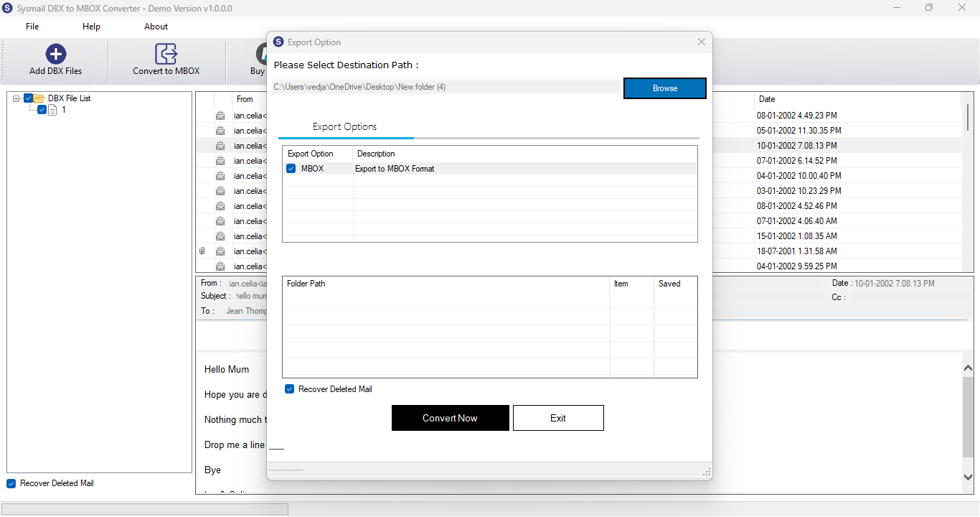
Task: Click the Sysmail logo in Export Option title
Action: click(278, 42)
